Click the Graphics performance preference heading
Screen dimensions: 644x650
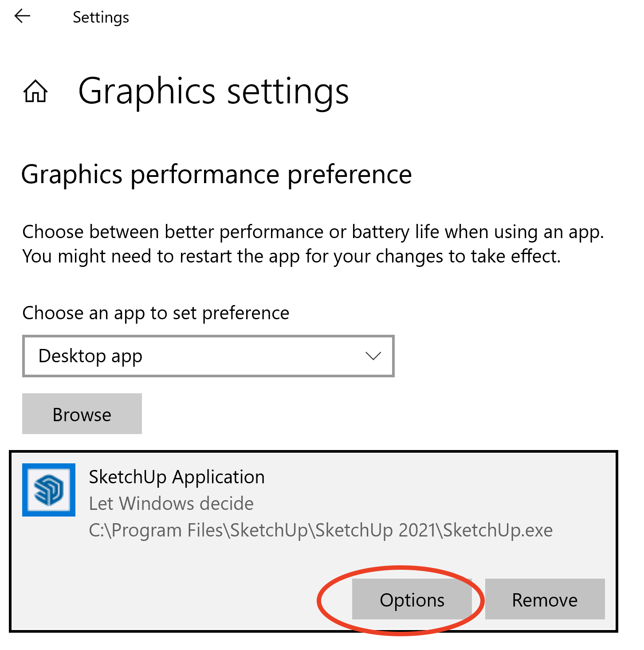(216, 174)
